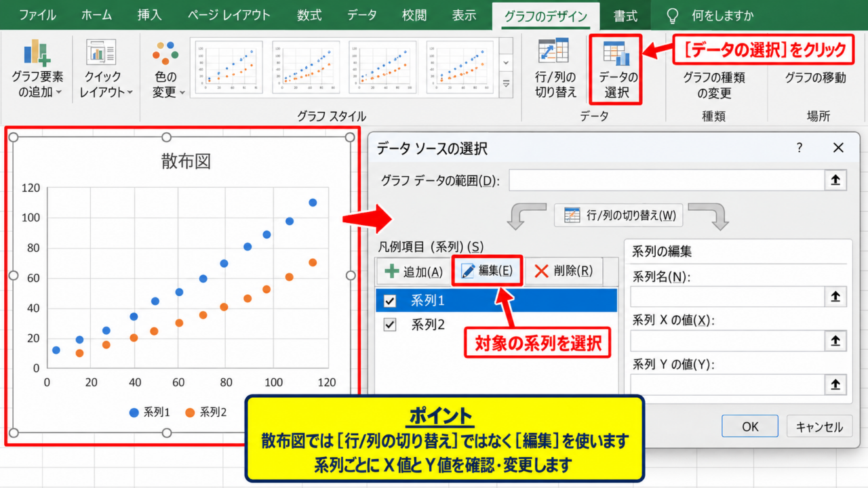Click the chart styles gallery scroll-down arrow
This screenshot has height=488, width=868.
point(506,62)
